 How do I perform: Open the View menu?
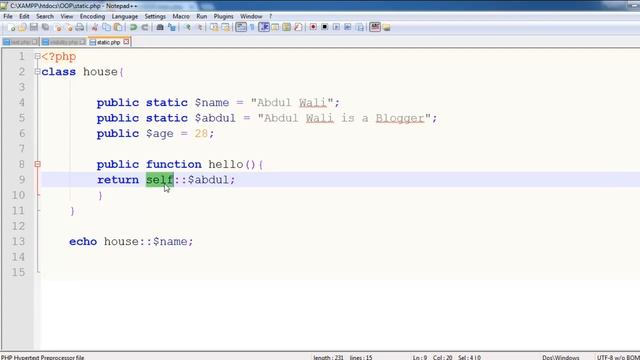click(67, 16)
